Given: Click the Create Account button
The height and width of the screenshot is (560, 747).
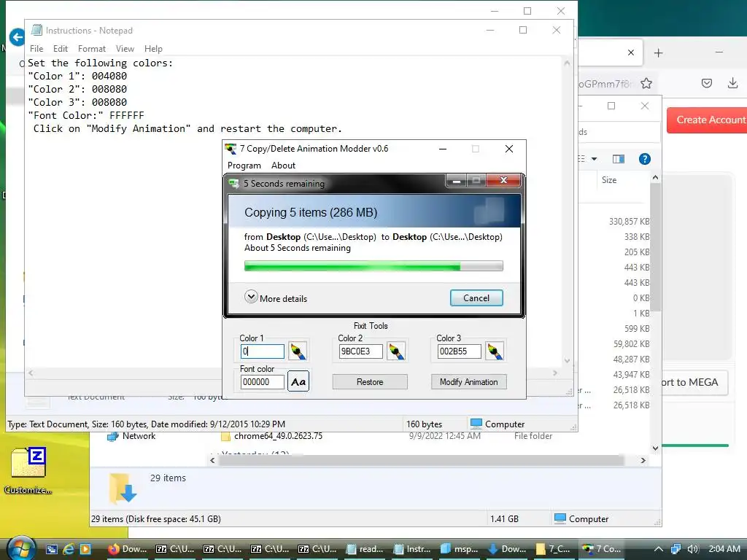Looking at the screenshot, I should pos(707,120).
